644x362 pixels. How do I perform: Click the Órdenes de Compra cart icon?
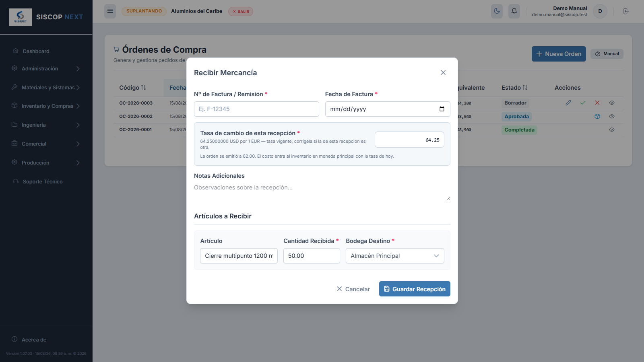click(116, 49)
